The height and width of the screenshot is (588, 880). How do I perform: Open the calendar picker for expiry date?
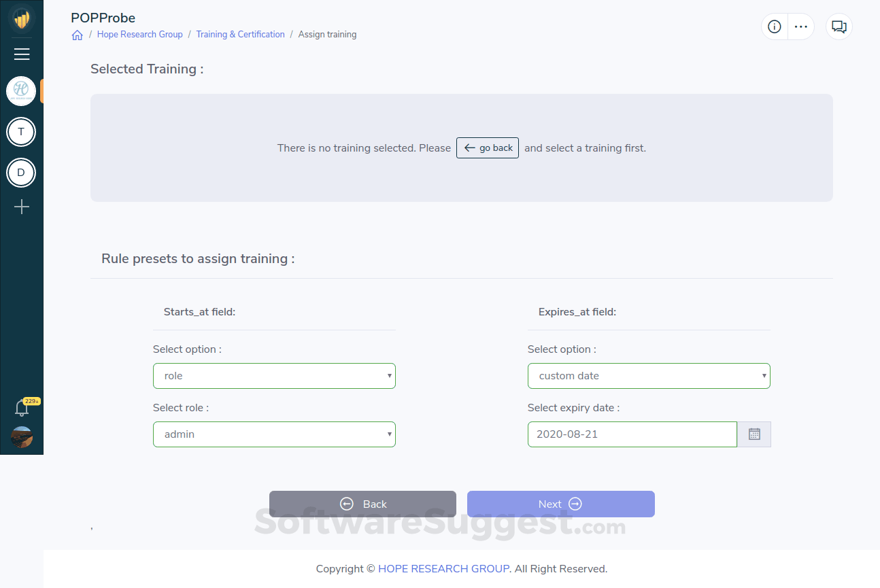point(754,434)
